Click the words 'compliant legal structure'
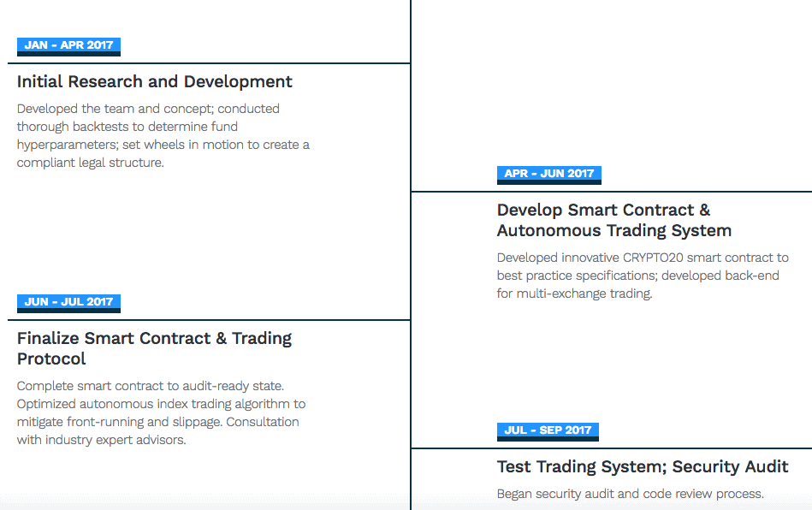This screenshot has width=812, height=510. point(90,163)
